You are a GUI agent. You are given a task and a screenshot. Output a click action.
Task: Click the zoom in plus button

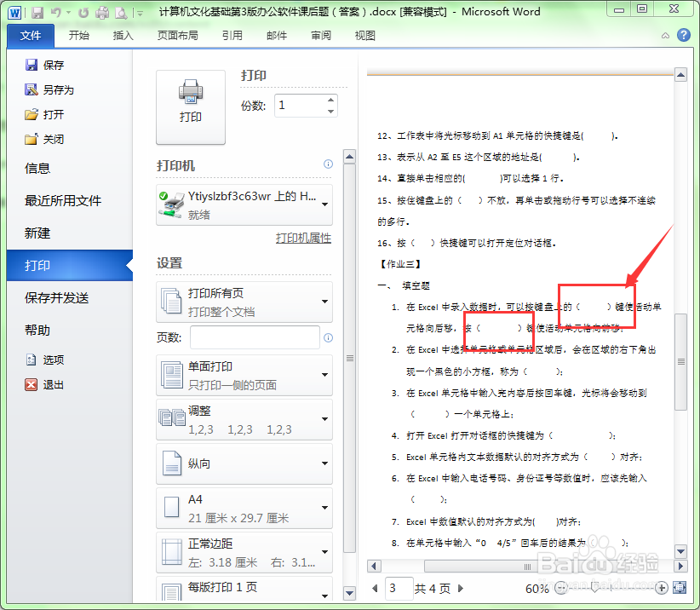pos(662,588)
